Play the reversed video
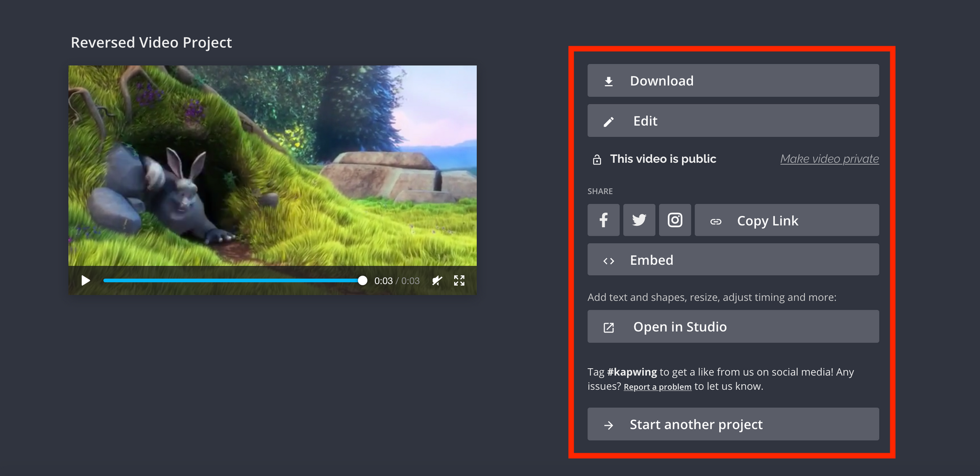980x476 pixels. pyautogui.click(x=86, y=281)
